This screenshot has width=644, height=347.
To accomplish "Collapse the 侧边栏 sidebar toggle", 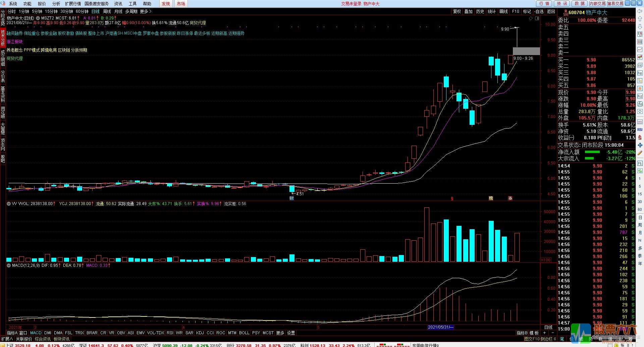I will coord(548,339).
